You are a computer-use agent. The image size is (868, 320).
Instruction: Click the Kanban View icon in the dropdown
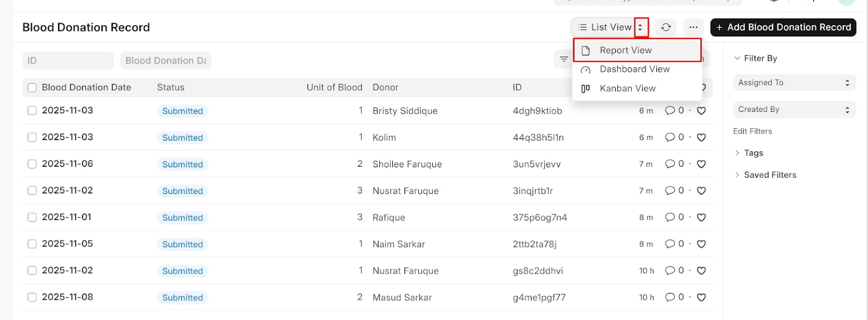586,88
